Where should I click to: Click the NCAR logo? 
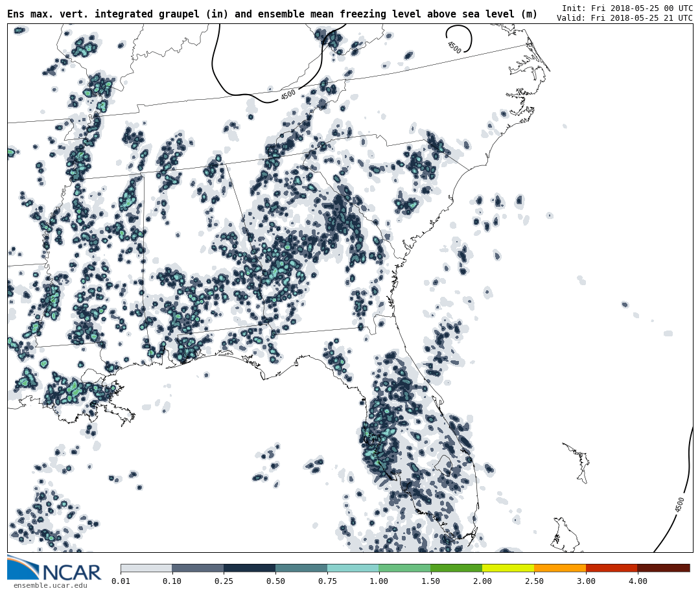54,568
